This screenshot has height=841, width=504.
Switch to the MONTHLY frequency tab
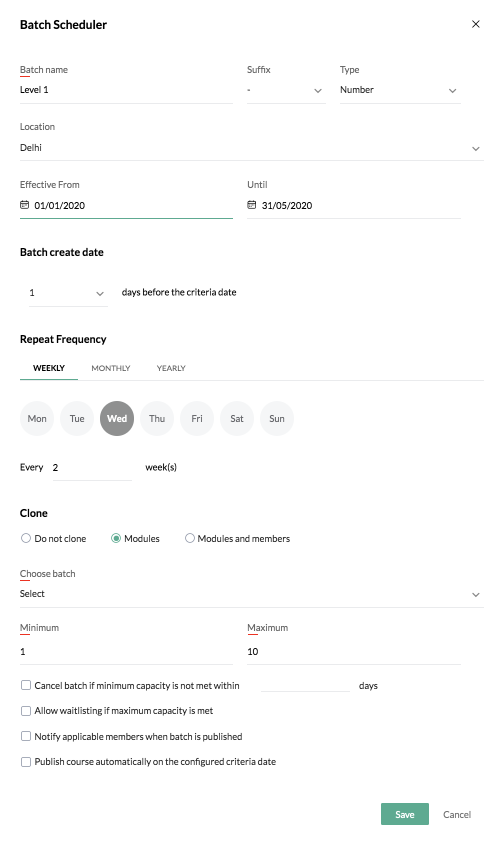click(111, 368)
